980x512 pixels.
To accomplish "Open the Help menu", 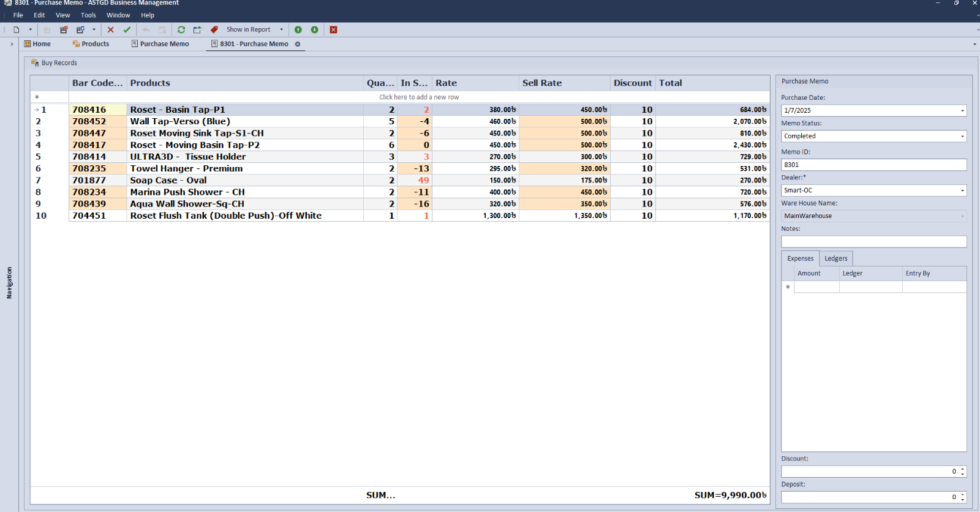I will point(148,15).
